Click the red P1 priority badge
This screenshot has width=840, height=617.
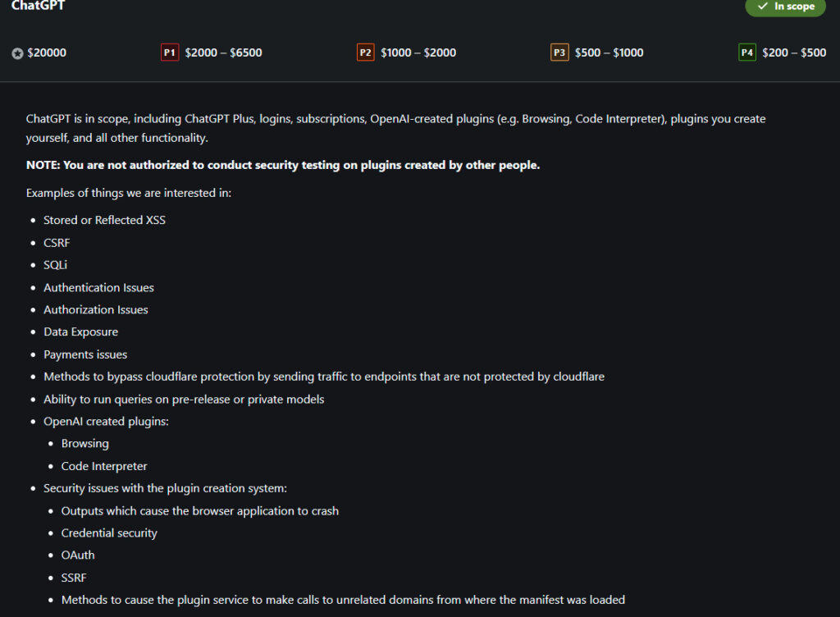pos(170,53)
